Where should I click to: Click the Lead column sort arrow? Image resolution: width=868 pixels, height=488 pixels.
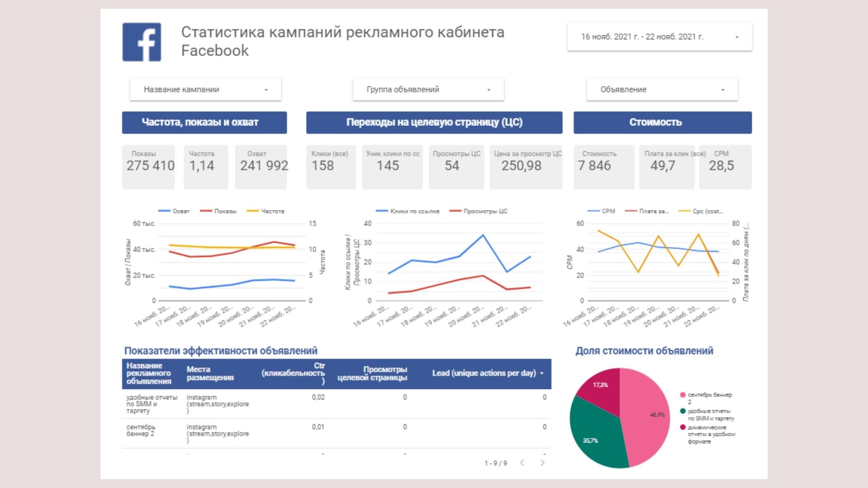pyautogui.click(x=542, y=373)
